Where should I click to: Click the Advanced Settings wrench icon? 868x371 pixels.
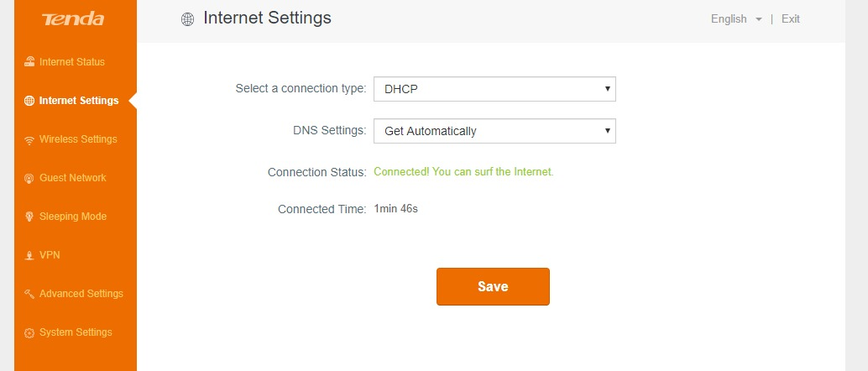(x=29, y=294)
